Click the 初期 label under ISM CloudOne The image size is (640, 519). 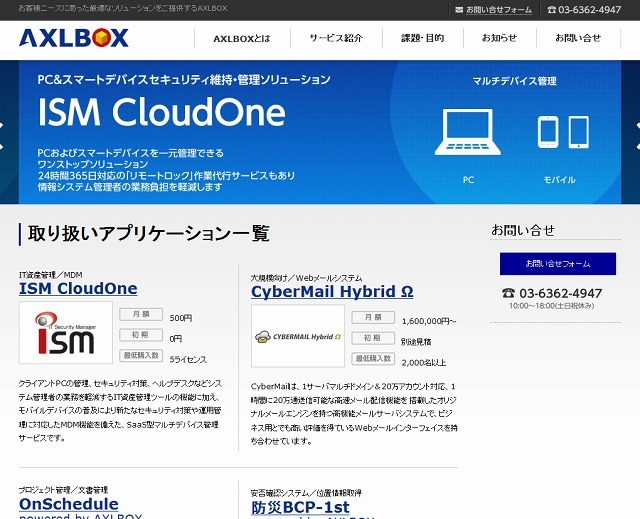coord(141,335)
